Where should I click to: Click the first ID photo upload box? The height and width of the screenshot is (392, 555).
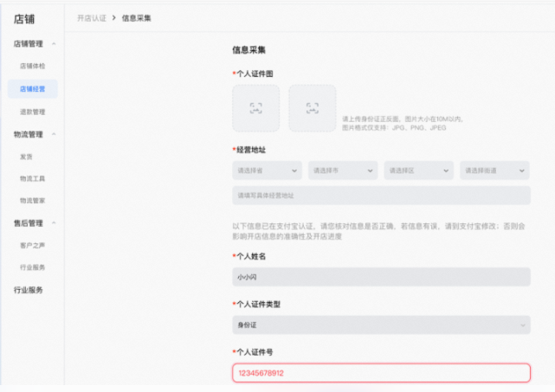pyautogui.click(x=255, y=108)
